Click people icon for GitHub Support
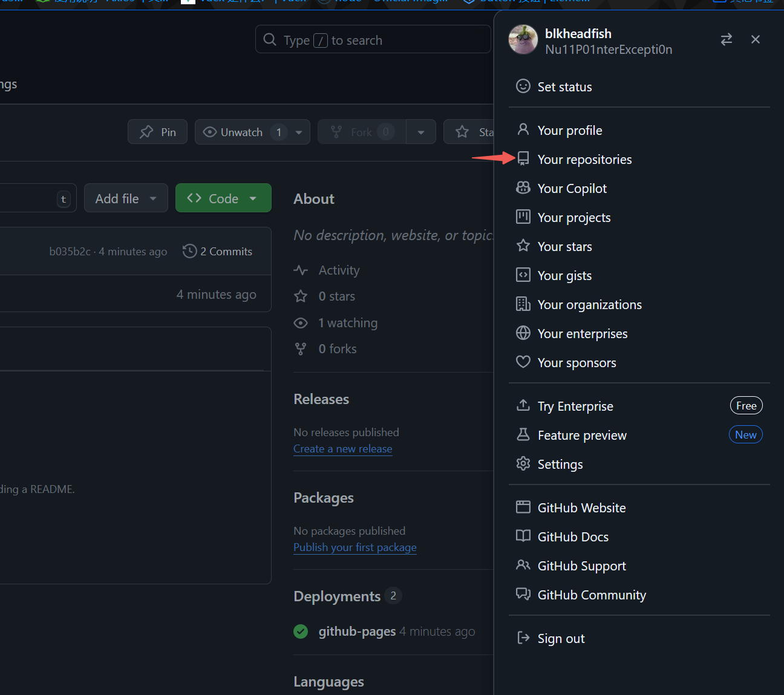Viewport: 784px width, 695px height. click(523, 565)
